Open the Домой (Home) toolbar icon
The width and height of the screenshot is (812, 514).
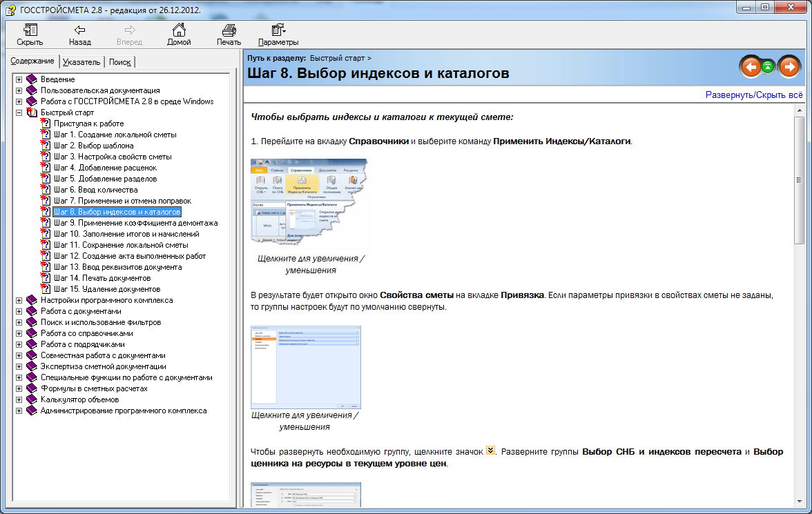pyautogui.click(x=180, y=30)
